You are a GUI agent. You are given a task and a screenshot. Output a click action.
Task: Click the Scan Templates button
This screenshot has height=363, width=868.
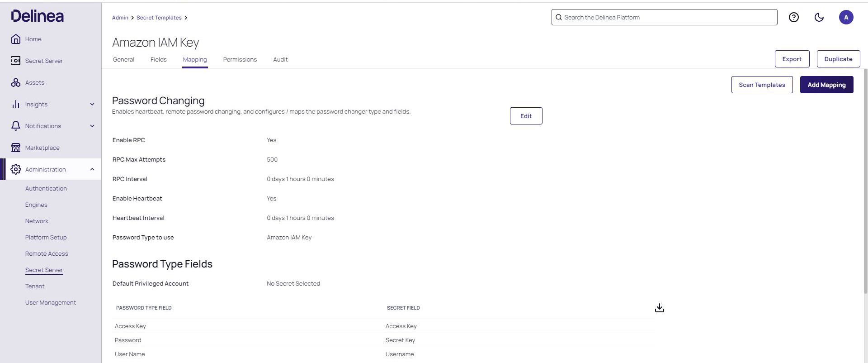(762, 85)
